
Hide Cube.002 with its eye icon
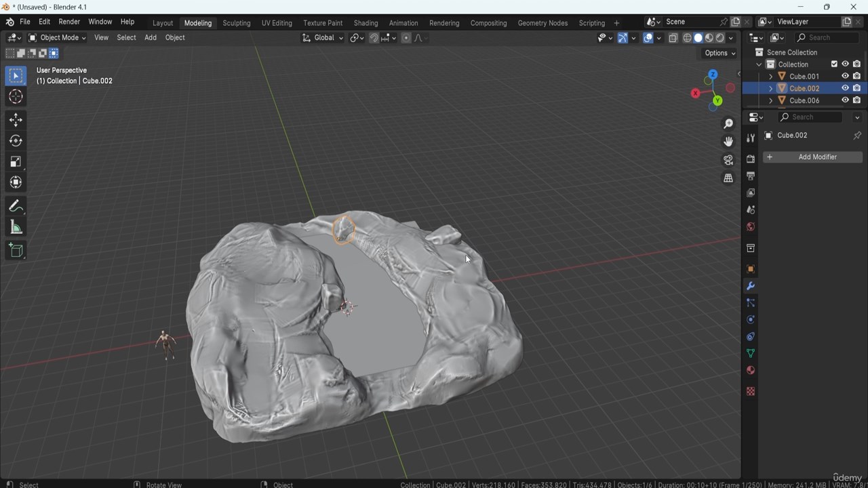[845, 88]
